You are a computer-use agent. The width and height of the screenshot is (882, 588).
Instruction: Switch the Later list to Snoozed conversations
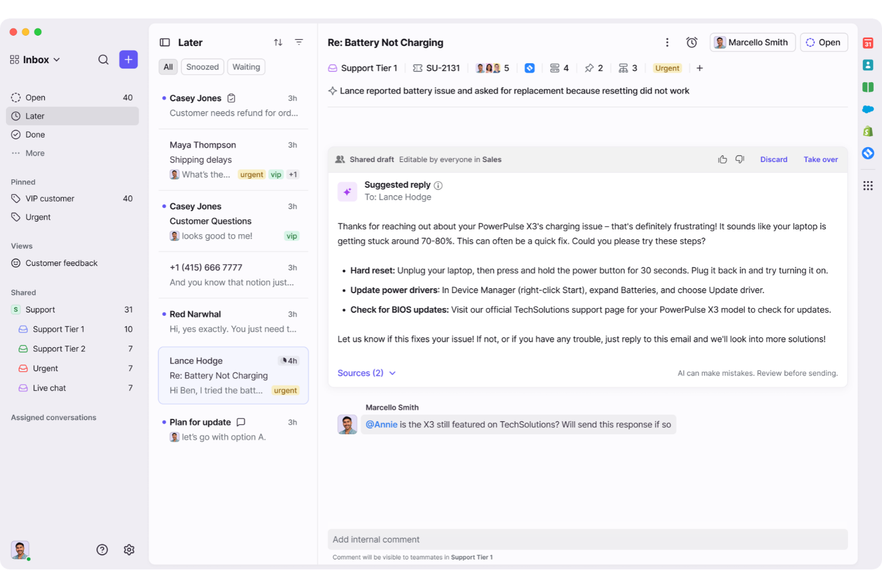tap(202, 67)
